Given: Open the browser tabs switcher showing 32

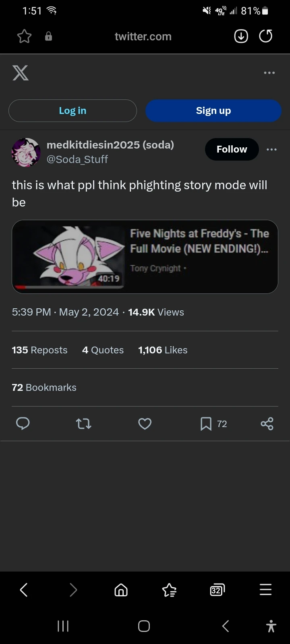Looking at the screenshot, I should coord(217,590).
